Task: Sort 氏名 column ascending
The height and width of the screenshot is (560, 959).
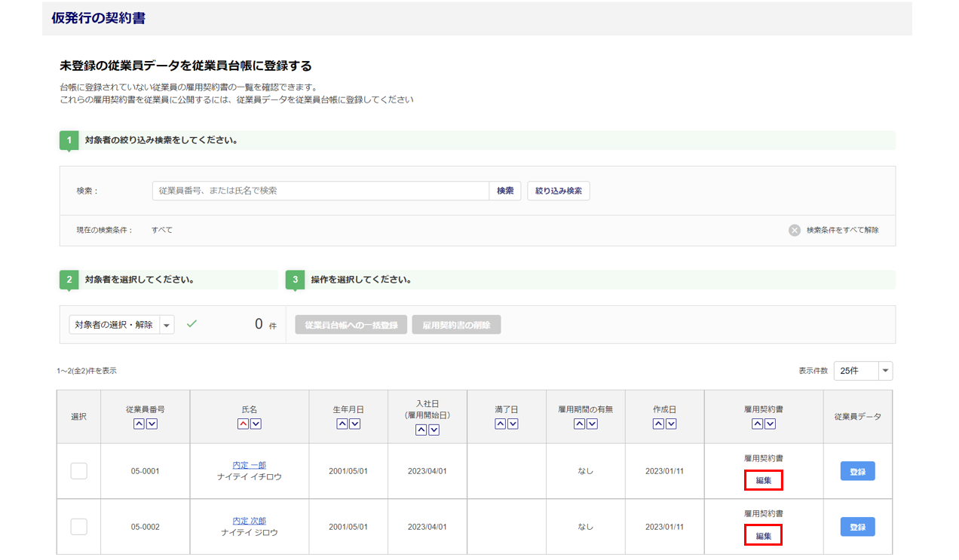Action: coord(243,424)
